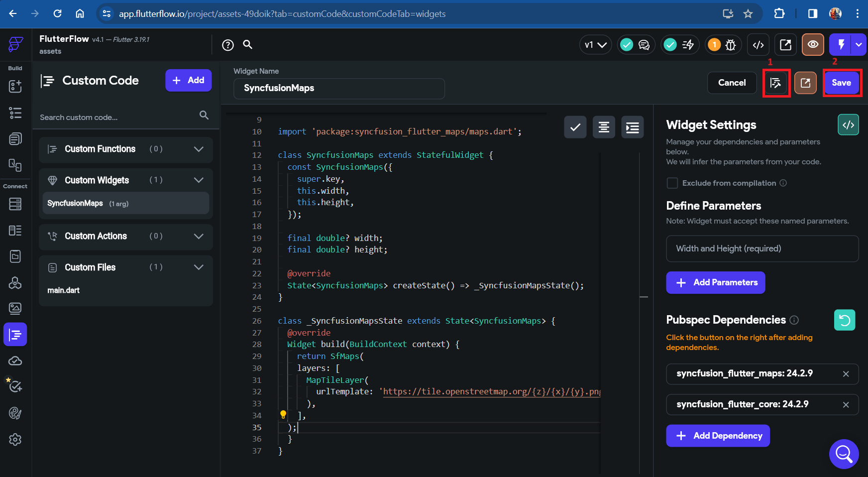Click the green View Boilerplate code icon
868x477 pixels.
click(848, 125)
